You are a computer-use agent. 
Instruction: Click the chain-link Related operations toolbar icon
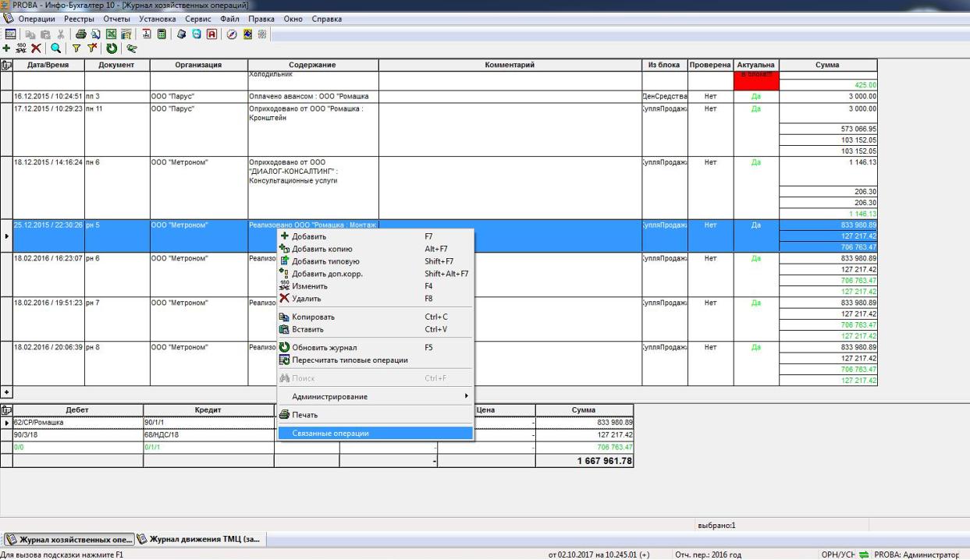pyautogui.click(x=132, y=48)
